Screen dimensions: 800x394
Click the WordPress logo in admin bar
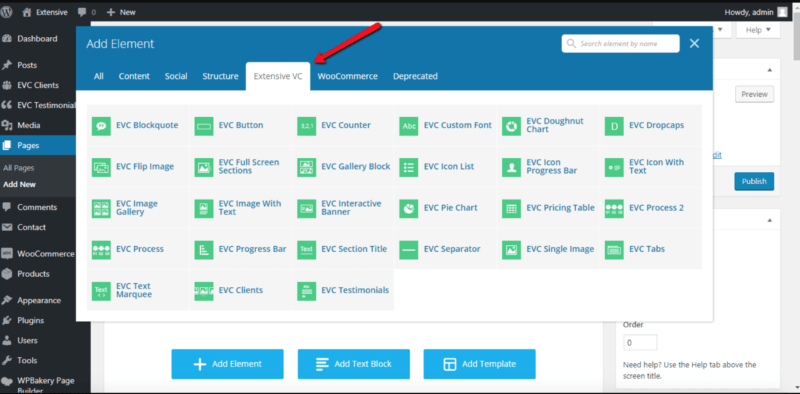(x=7, y=12)
